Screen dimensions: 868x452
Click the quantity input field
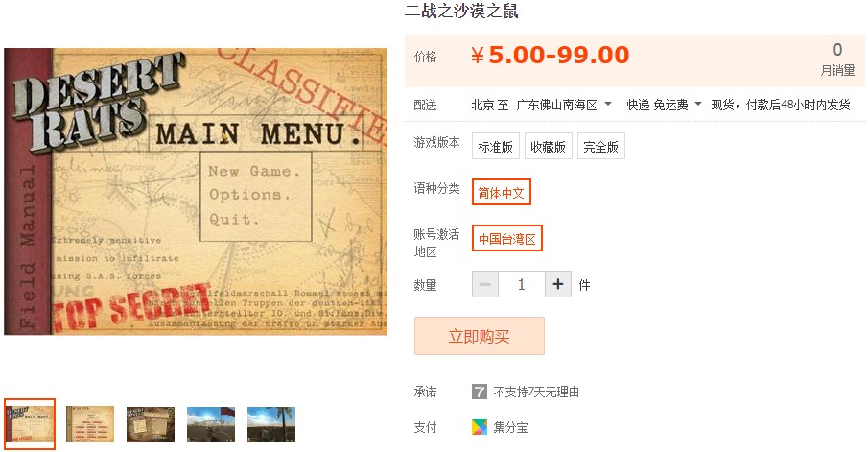point(522,285)
